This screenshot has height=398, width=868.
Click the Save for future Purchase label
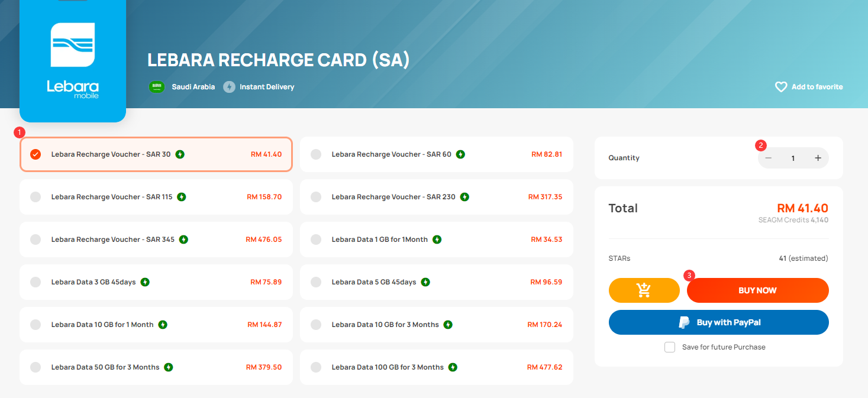pyautogui.click(x=724, y=347)
